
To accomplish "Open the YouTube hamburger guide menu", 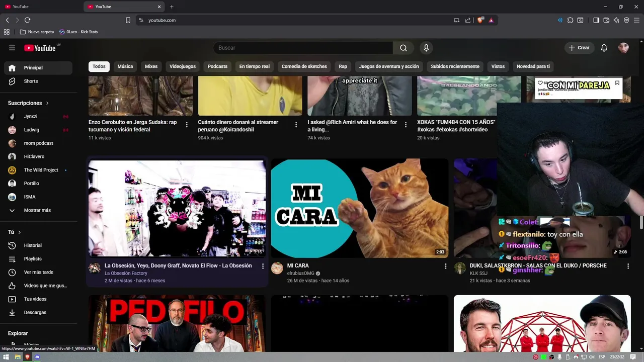I will (x=12, y=48).
